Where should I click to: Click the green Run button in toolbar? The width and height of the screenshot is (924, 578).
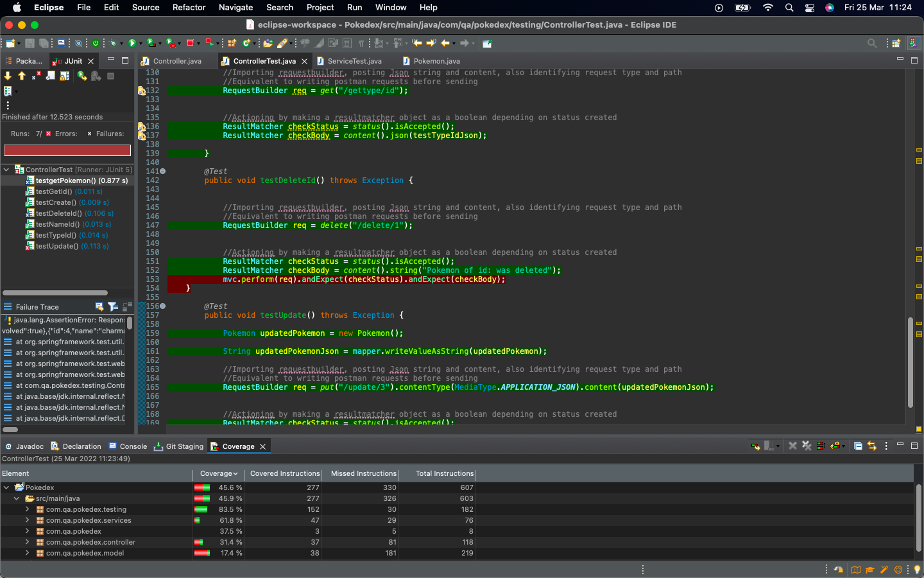132,43
